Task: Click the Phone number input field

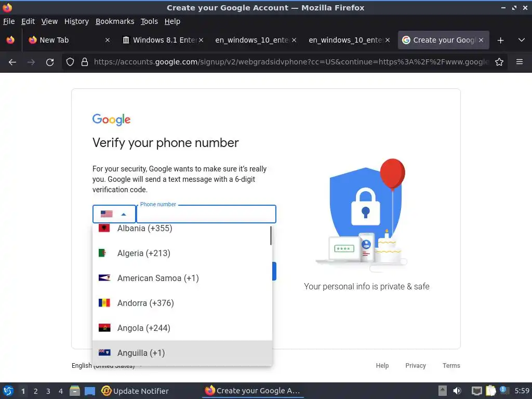Action: [206, 214]
